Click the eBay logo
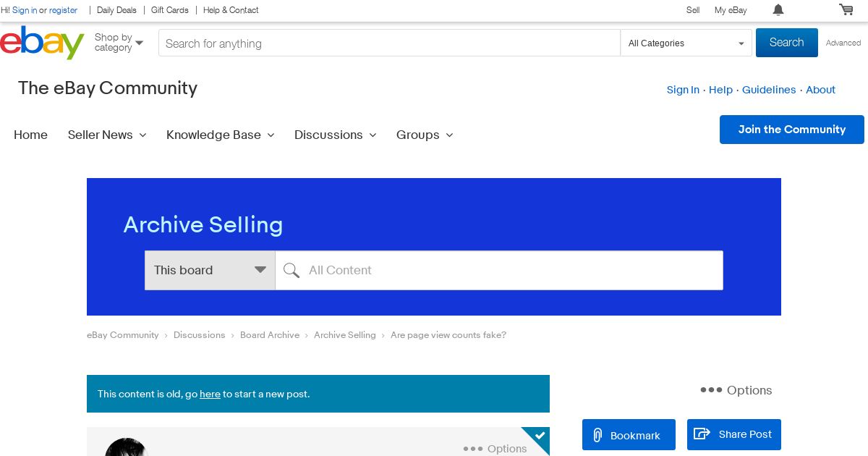Image resolution: width=868 pixels, height=456 pixels. click(x=42, y=43)
